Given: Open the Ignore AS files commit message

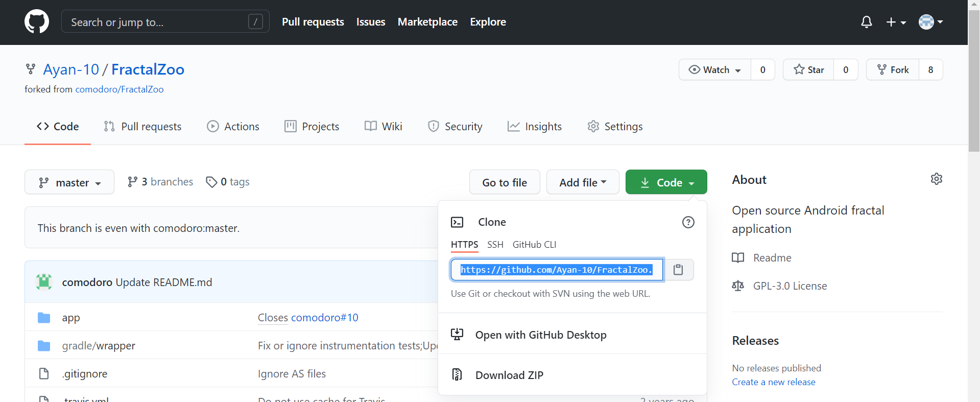Looking at the screenshot, I should click(292, 374).
